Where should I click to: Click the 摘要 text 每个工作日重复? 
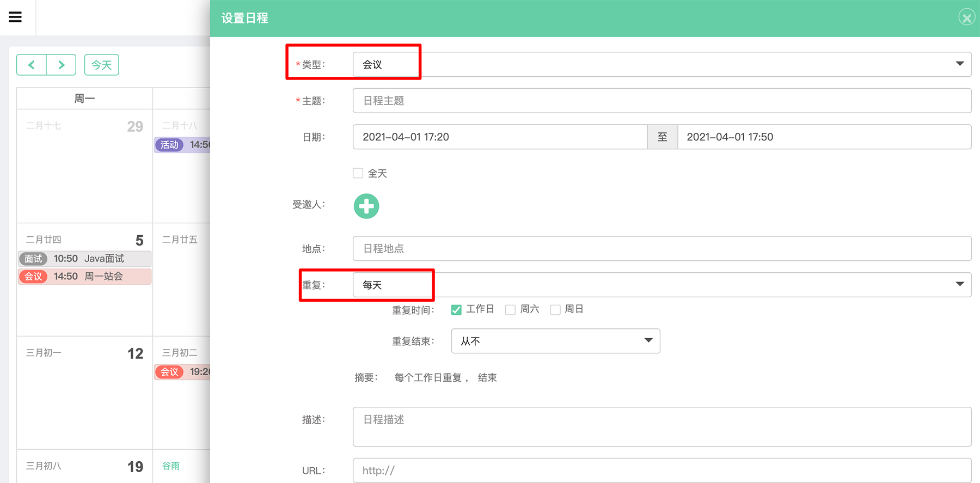point(428,377)
